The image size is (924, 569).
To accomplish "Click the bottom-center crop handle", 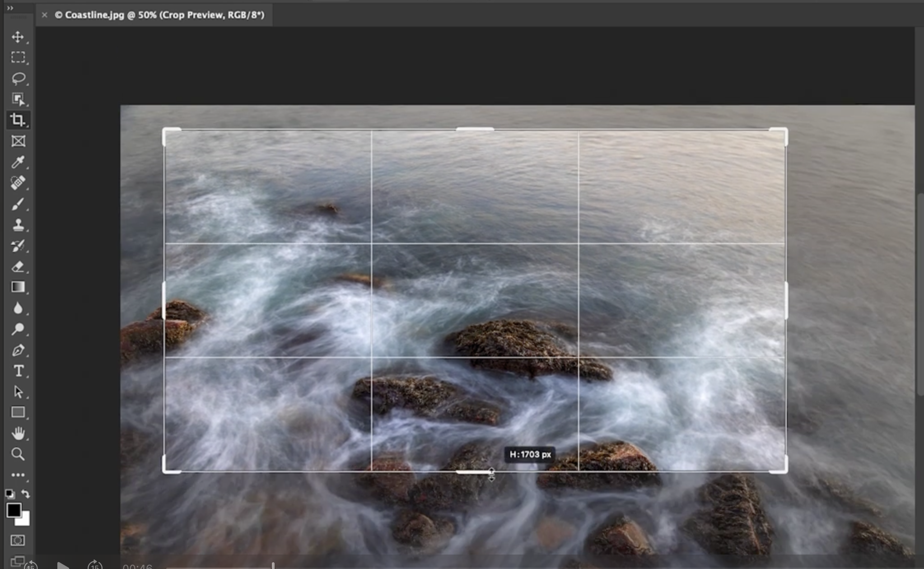I will click(473, 472).
